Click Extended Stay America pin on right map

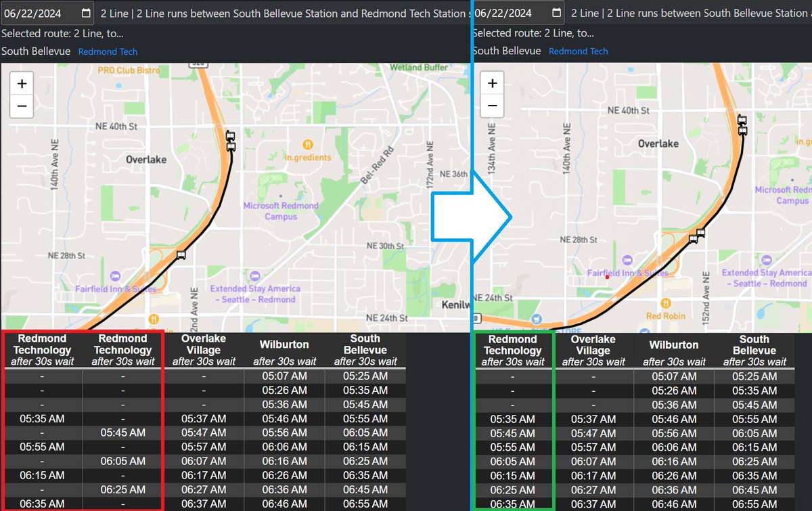point(765,259)
